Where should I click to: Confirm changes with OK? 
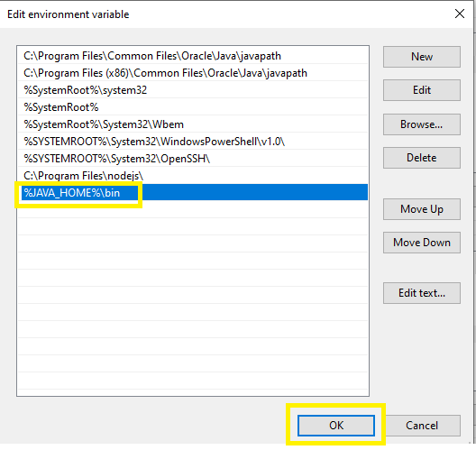pos(336,426)
